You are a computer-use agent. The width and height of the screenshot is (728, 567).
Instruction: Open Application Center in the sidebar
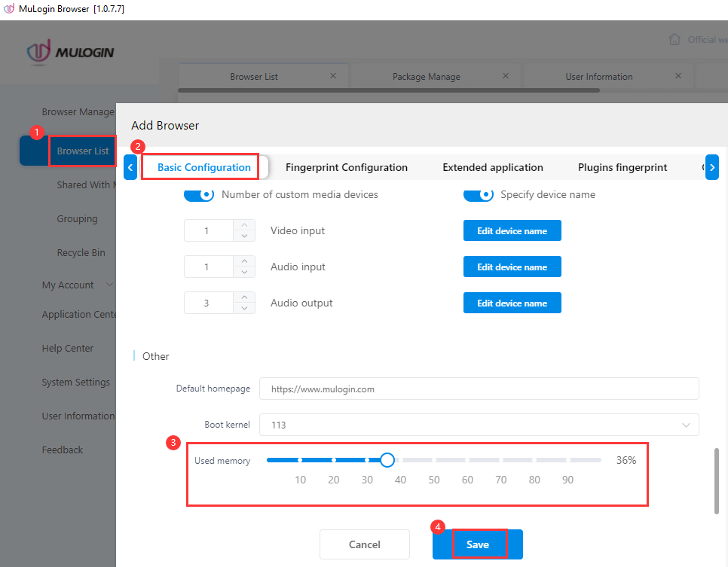pos(78,314)
